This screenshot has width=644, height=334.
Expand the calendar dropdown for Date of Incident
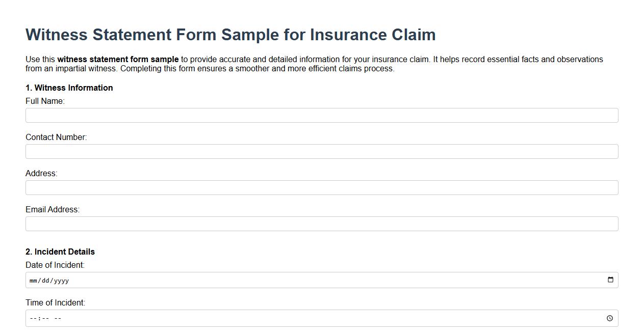610,280
